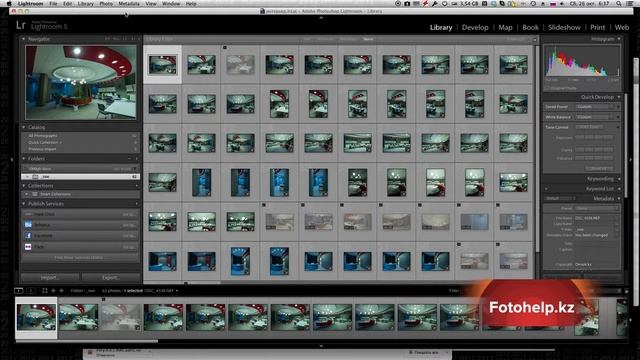Collapse the Navigator panel
The height and width of the screenshot is (360, 640).
pos(23,39)
